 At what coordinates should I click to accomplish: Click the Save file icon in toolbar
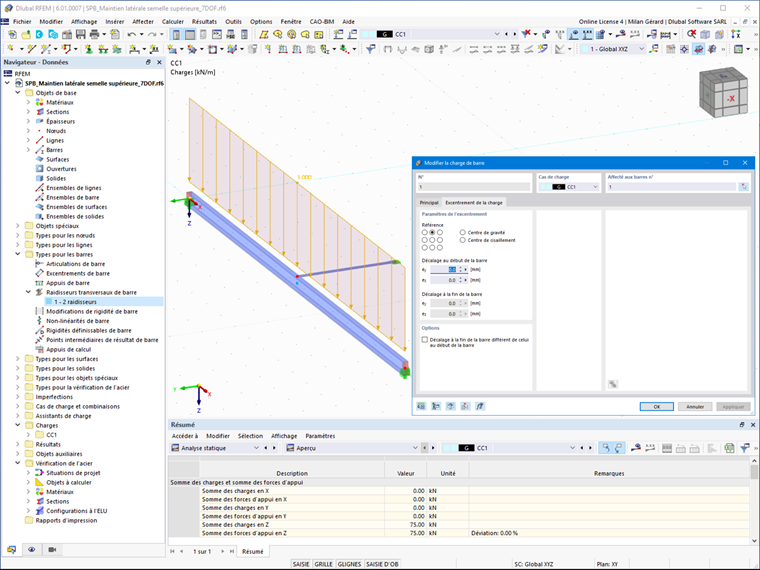(80, 34)
